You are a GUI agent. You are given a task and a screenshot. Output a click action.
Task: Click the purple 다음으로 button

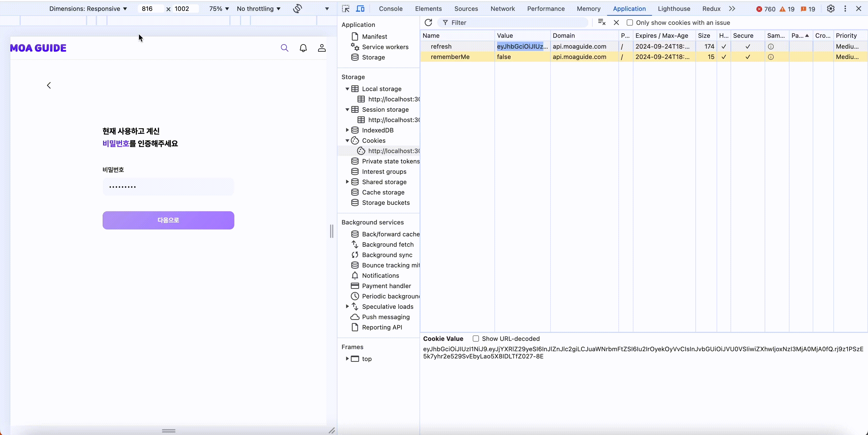coord(168,220)
